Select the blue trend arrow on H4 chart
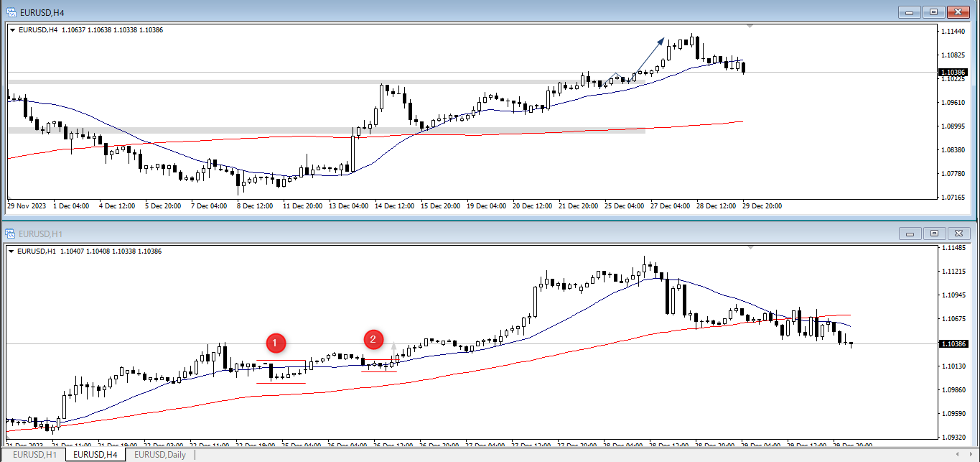 649,55
